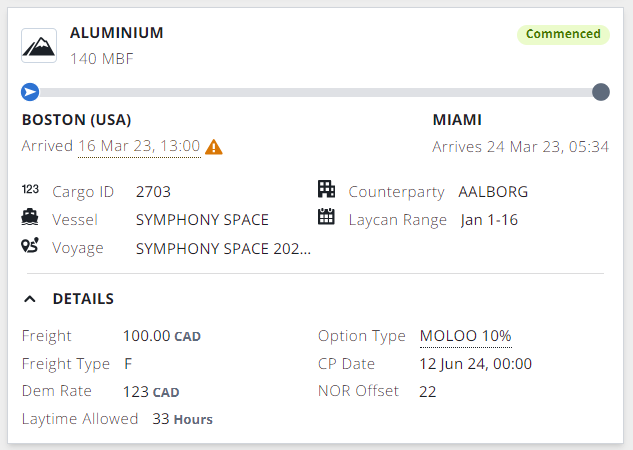
Task: Select the SYMPHONY SPACE vessel name
Action: click(x=202, y=219)
